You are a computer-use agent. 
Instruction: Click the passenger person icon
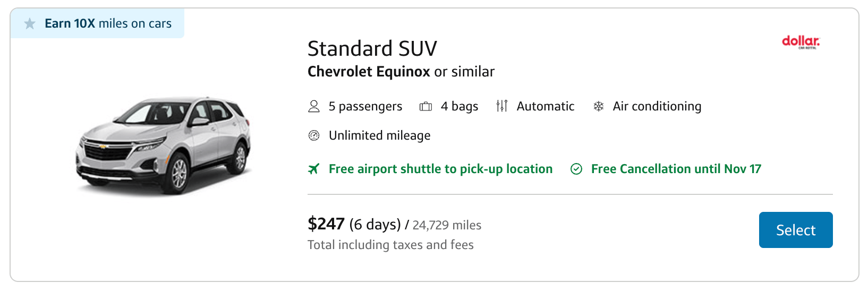(314, 107)
